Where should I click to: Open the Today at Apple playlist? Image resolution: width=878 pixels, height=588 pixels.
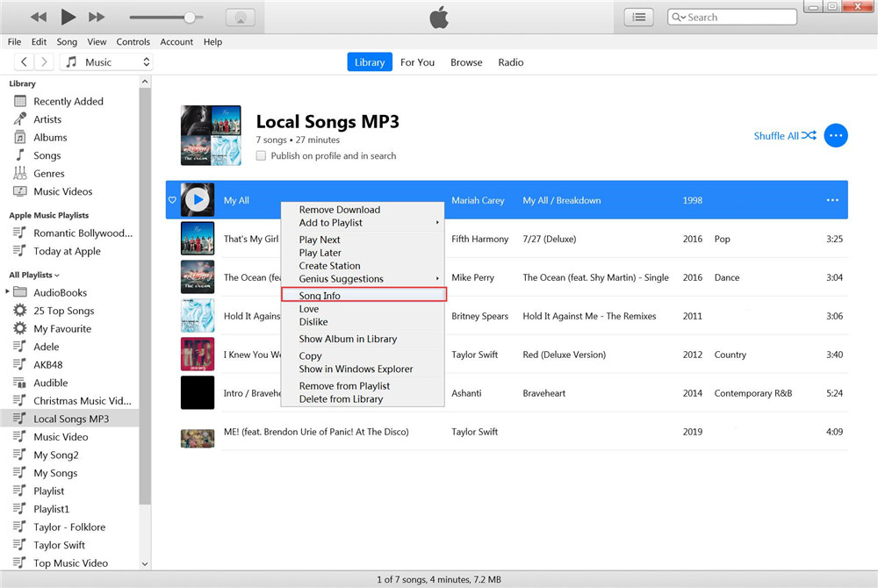click(x=69, y=251)
